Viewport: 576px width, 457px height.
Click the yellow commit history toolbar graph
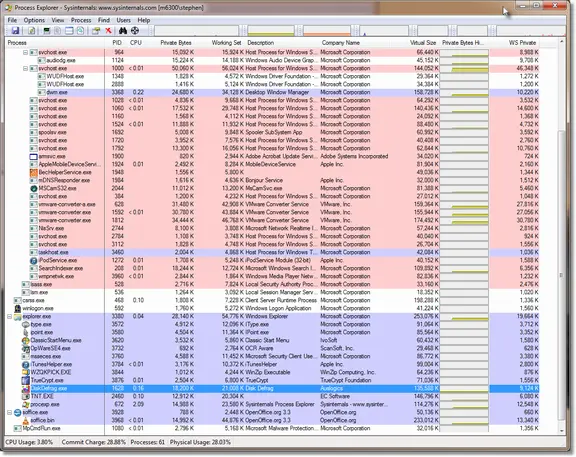click(x=271, y=31)
